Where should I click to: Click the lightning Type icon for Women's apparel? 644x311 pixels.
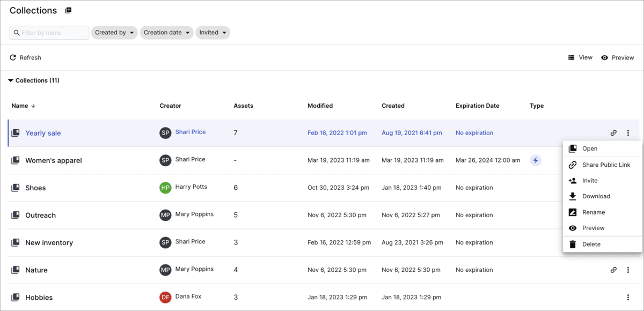click(536, 160)
